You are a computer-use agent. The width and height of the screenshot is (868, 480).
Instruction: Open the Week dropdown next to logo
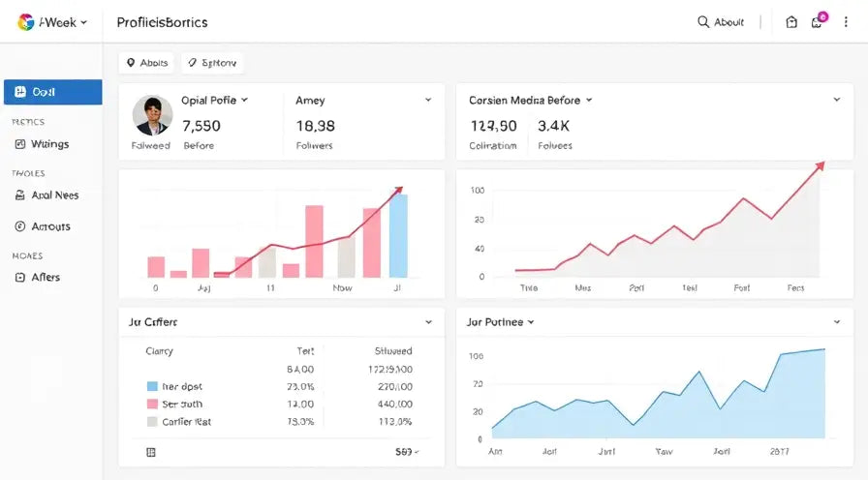pyautogui.click(x=63, y=22)
